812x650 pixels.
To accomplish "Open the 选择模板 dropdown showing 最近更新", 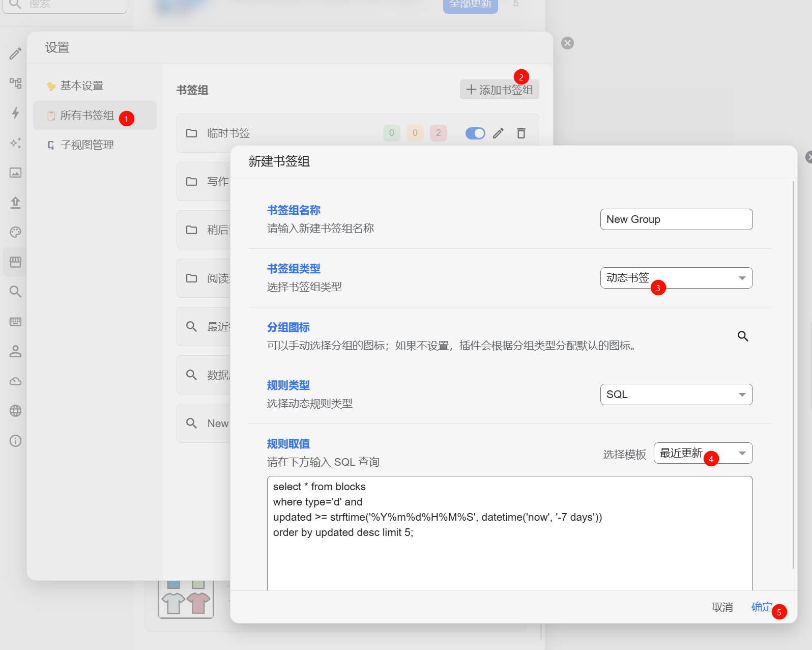I will [702, 453].
